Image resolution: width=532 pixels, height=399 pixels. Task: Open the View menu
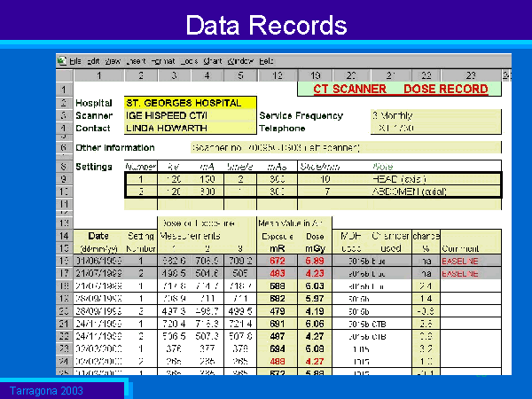(x=113, y=61)
